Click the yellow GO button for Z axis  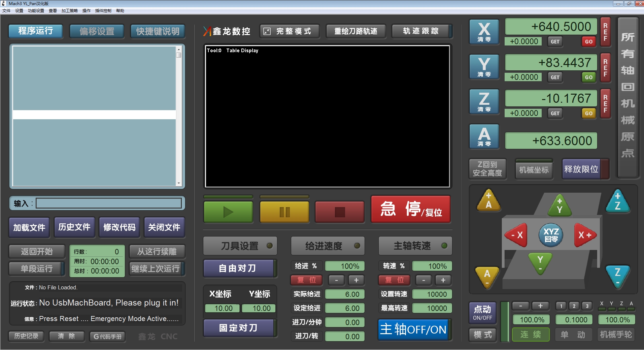(x=588, y=114)
